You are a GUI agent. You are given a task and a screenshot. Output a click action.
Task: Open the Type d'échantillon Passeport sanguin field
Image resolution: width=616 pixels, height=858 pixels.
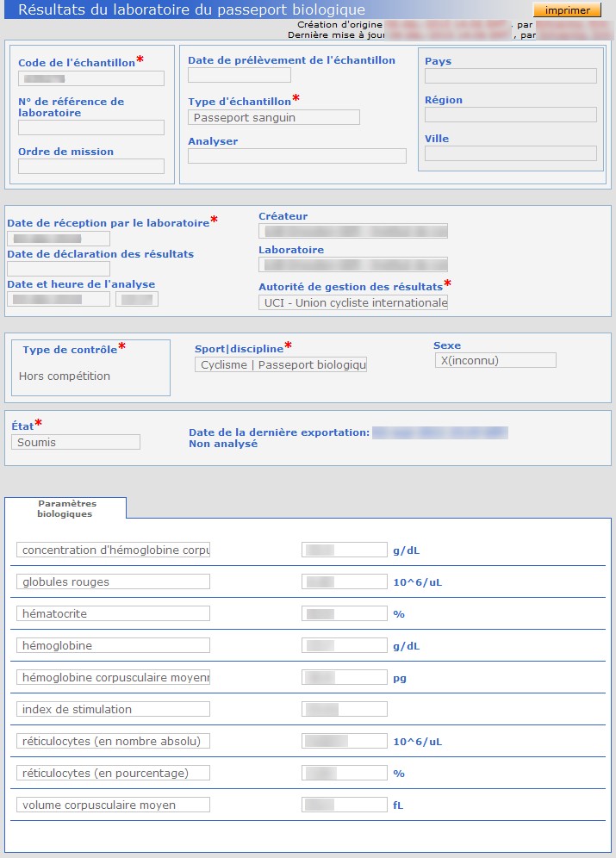273,117
